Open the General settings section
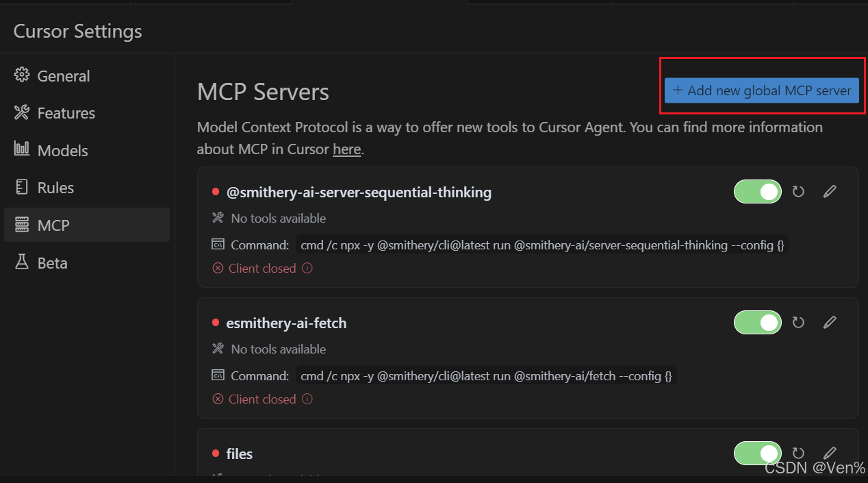 tap(86, 76)
